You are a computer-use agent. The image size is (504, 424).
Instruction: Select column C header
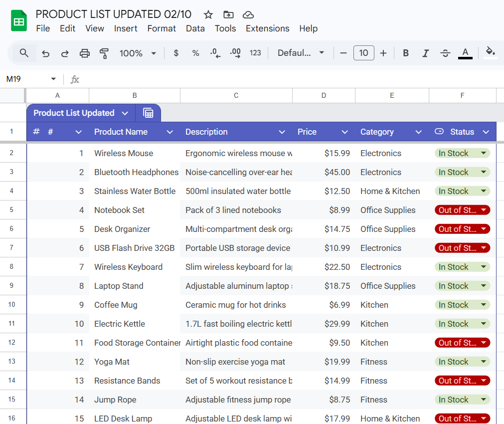click(236, 96)
